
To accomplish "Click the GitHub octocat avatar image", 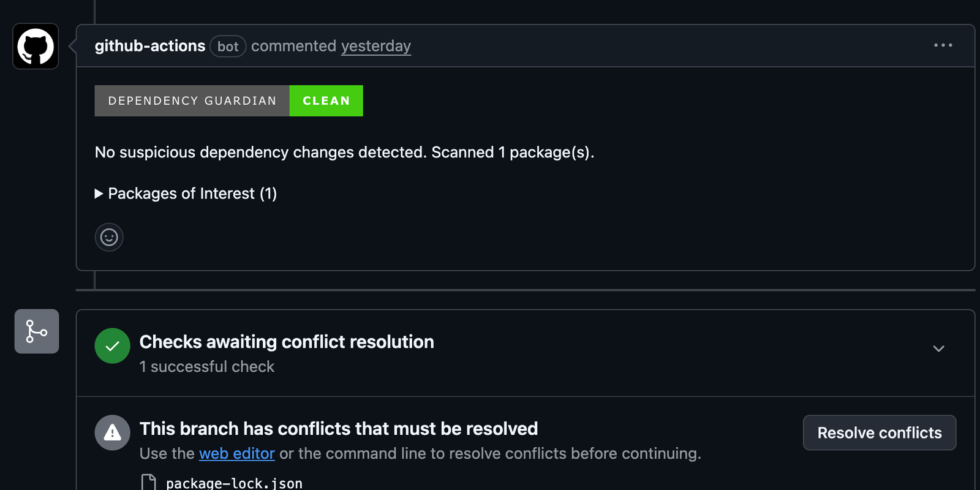I will (x=35, y=46).
